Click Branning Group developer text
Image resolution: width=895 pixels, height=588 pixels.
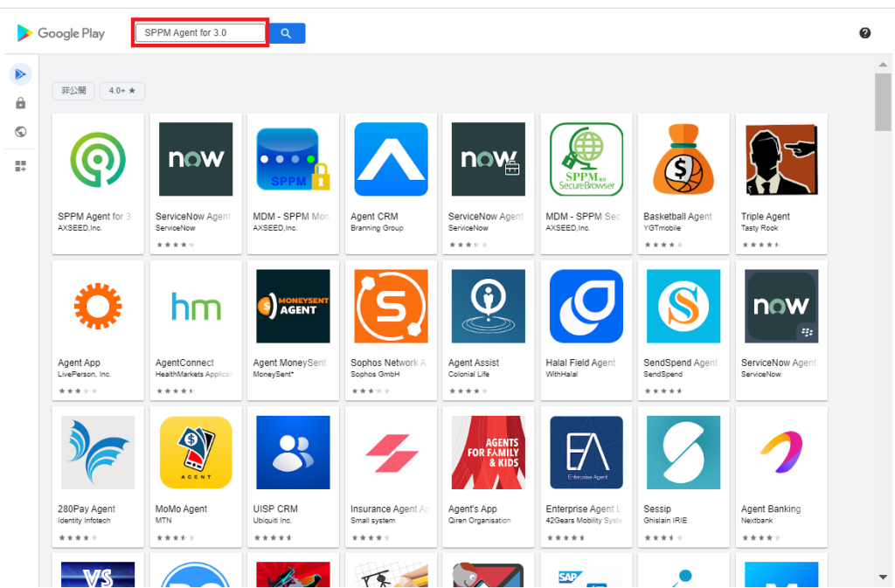point(377,228)
